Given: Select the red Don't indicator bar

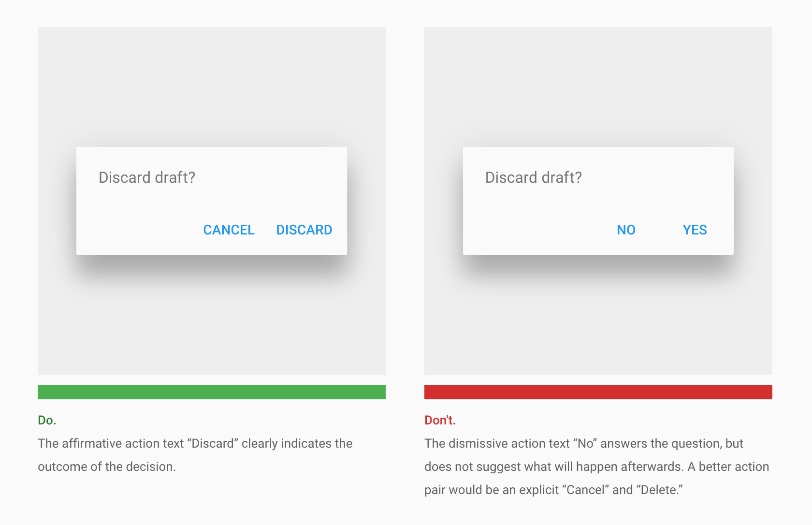Looking at the screenshot, I should pyautogui.click(x=598, y=392).
